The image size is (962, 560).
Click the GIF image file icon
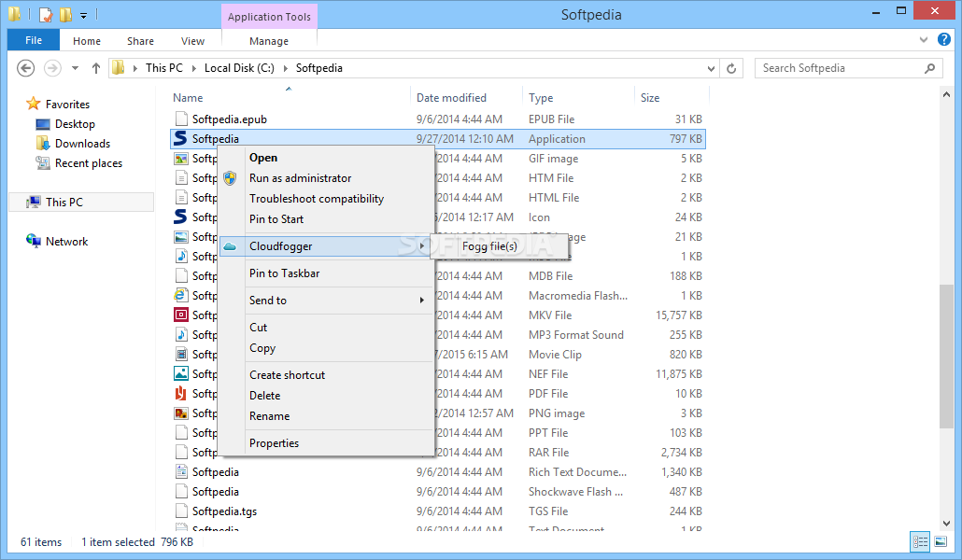181,159
